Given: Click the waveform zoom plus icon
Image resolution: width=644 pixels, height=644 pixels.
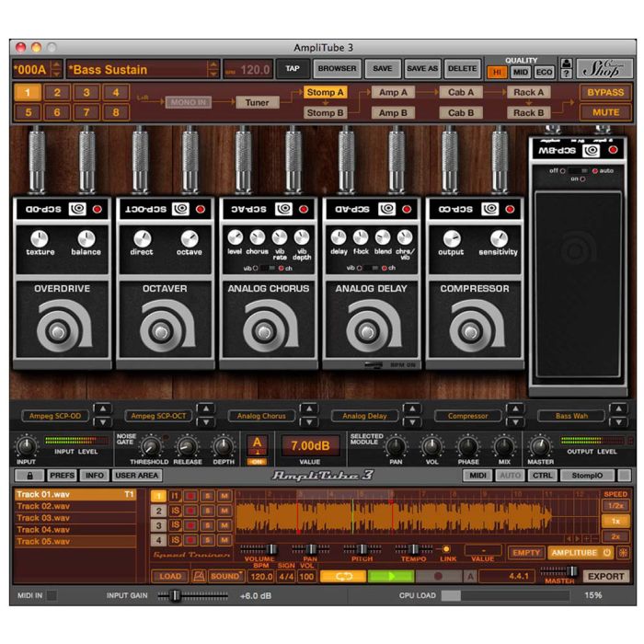Looking at the screenshot, I should tap(587, 538).
